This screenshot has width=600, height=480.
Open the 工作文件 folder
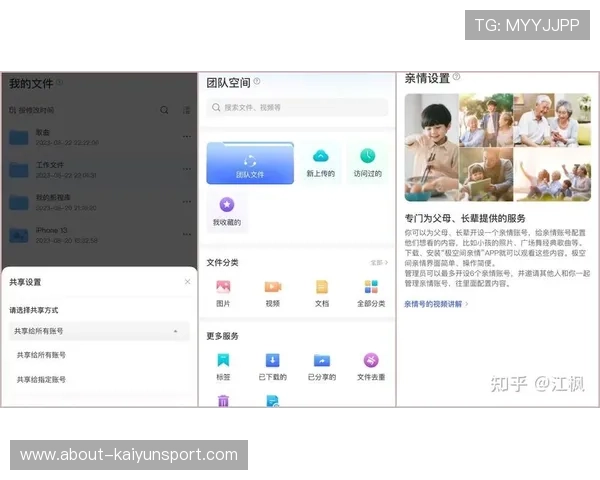point(99,170)
